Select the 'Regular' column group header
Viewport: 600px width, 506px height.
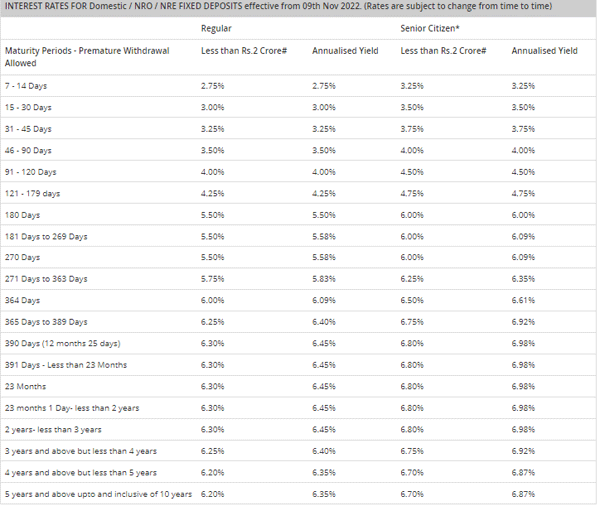[217, 28]
